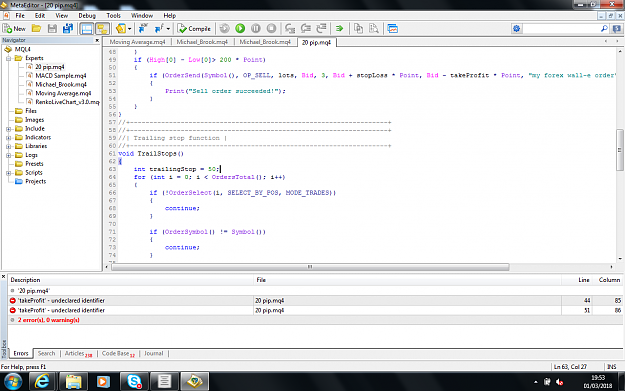Open the Debug menu

[87, 16]
